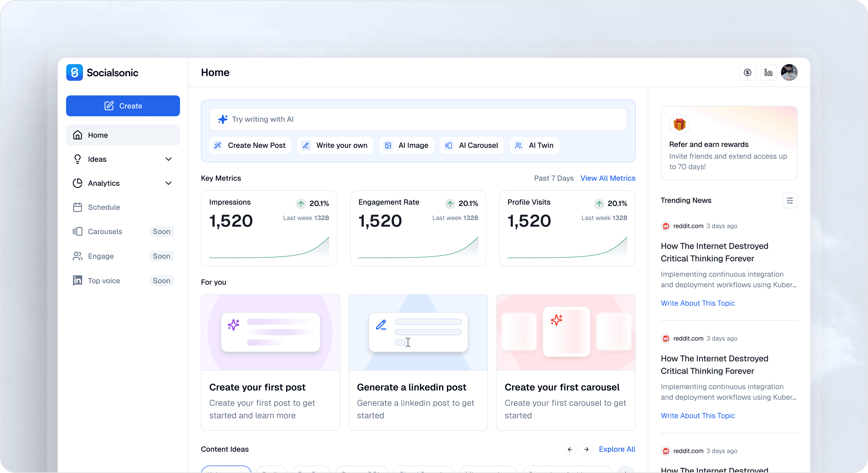The width and height of the screenshot is (868, 473).
Task: Focus the Try writing with AI field
Action: point(418,120)
